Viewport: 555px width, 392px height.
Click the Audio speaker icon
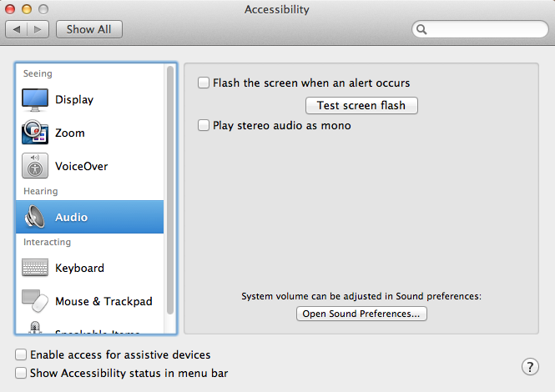pyautogui.click(x=35, y=217)
